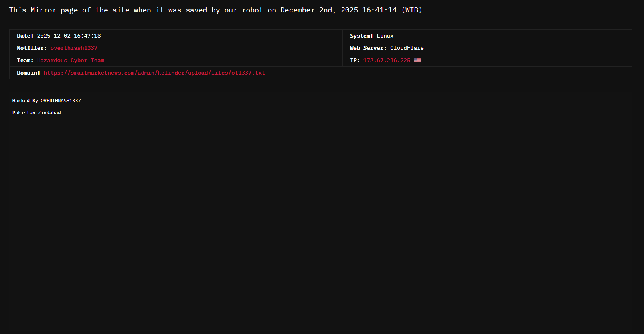
Task: Click the December 2nd, 2025 timestamp in header
Action: click(x=338, y=10)
